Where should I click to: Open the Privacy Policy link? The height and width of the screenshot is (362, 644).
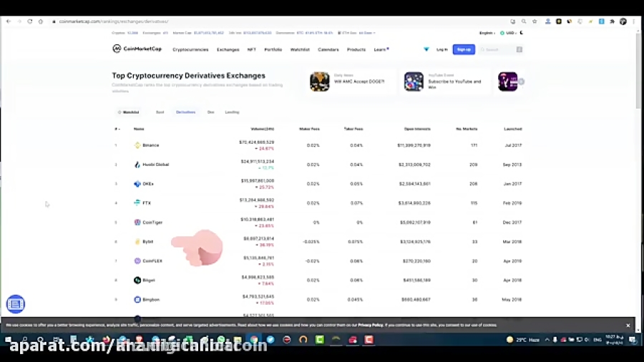coord(371,325)
